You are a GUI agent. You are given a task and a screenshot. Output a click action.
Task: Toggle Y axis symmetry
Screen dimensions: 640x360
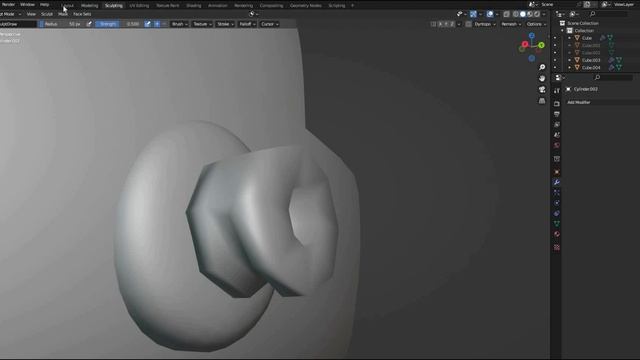click(446, 24)
